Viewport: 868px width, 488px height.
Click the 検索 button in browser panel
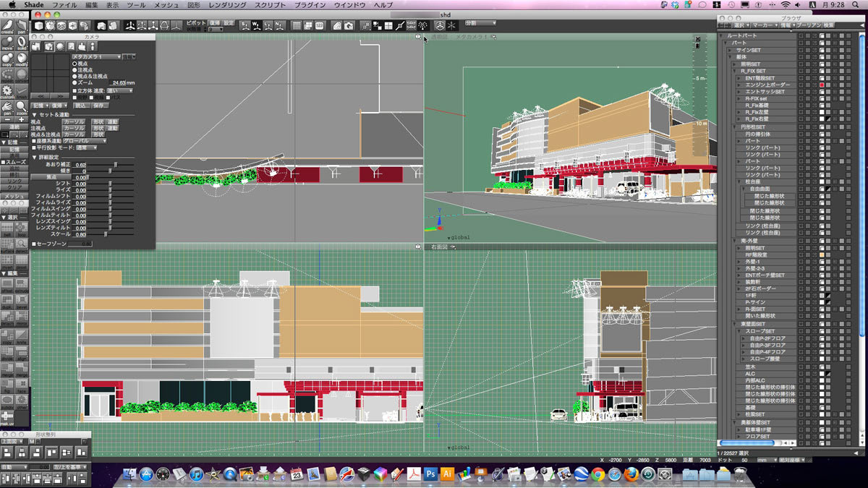tap(828, 25)
